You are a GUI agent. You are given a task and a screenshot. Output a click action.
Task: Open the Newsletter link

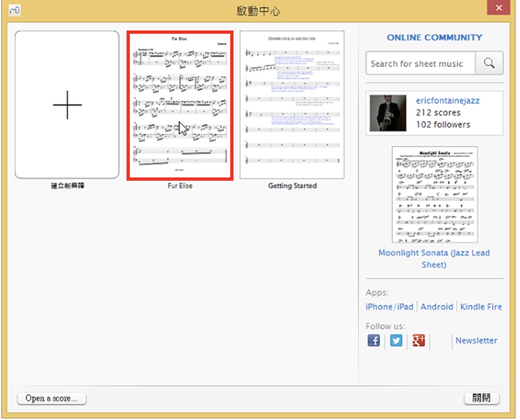pos(477,340)
